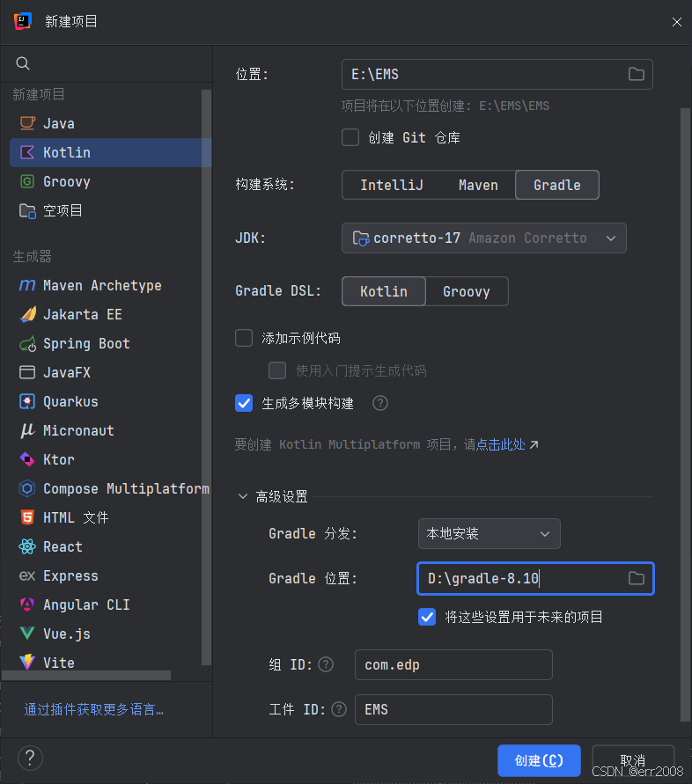Open dialog help question button
This screenshot has height=784, width=692.
pyautogui.click(x=30, y=758)
